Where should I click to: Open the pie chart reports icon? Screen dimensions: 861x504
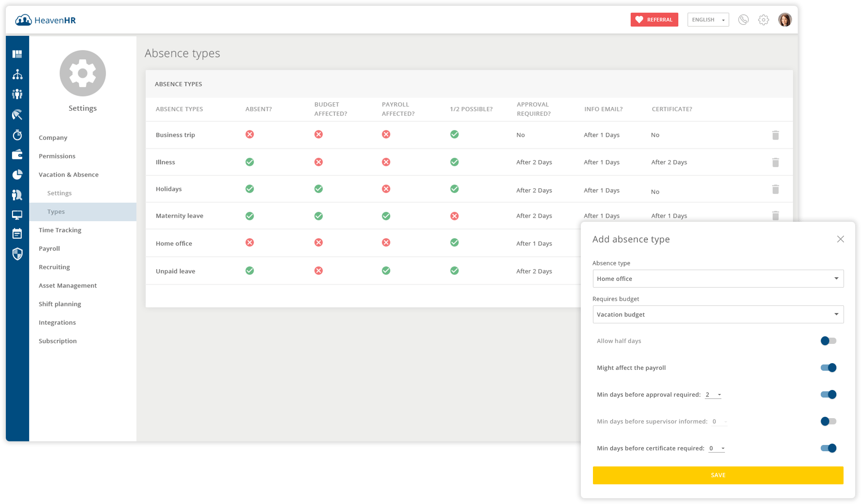17,174
